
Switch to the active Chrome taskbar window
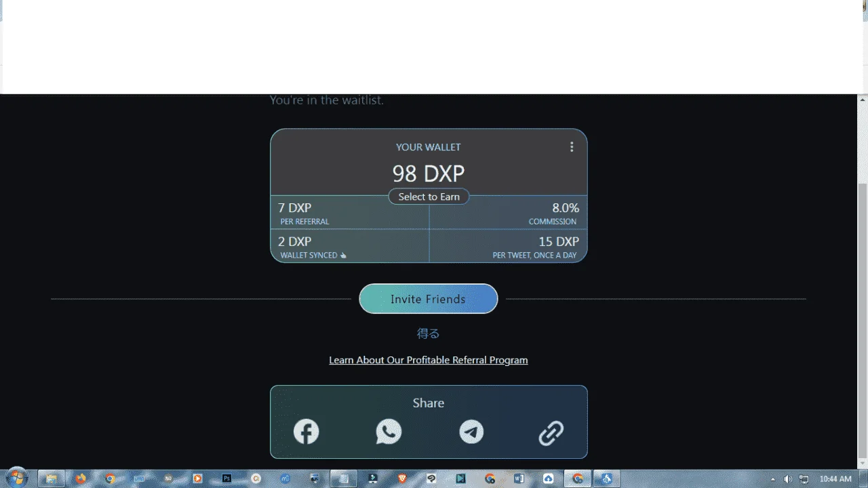578,479
